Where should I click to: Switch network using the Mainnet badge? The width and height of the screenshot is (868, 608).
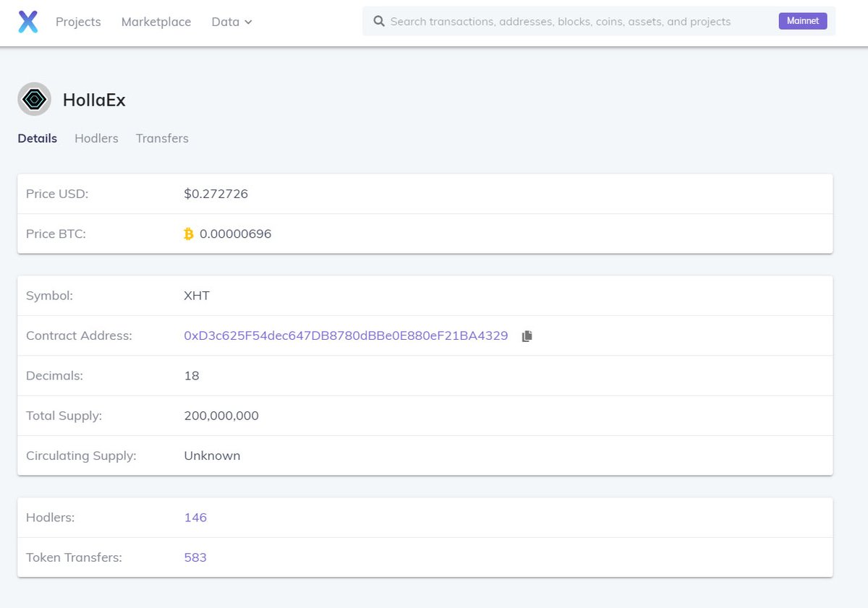[803, 21]
